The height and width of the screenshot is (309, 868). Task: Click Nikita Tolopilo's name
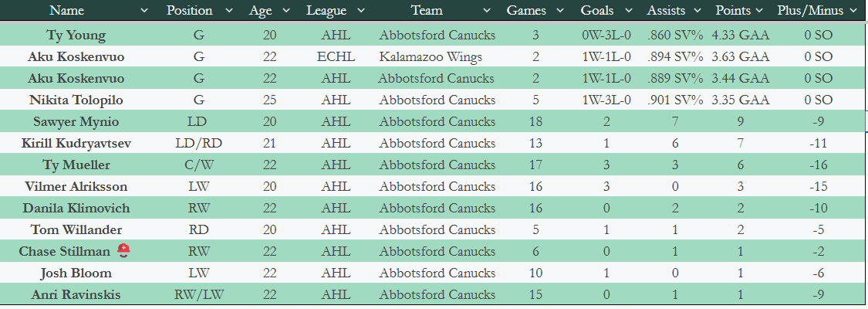76,100
